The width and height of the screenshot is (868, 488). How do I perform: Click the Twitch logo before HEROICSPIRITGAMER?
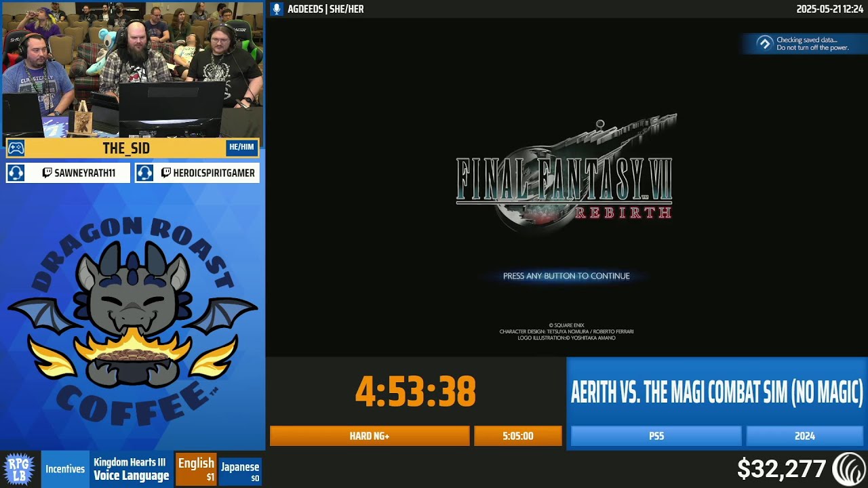[166, 173]
